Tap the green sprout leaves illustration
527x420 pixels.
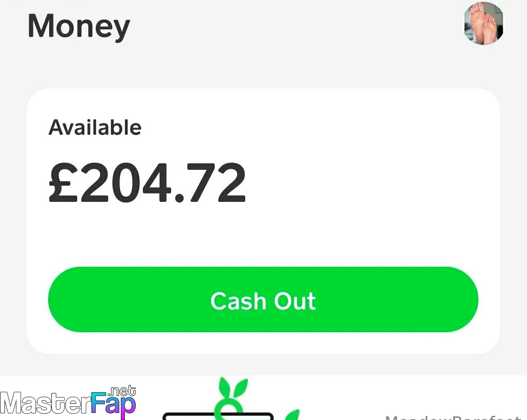[234, 388]
